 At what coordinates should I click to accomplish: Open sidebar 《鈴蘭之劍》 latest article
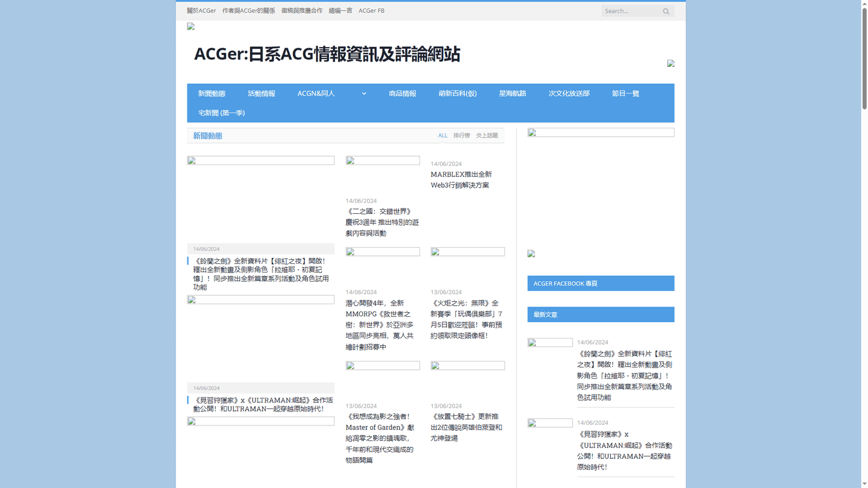tap(624, 375)
